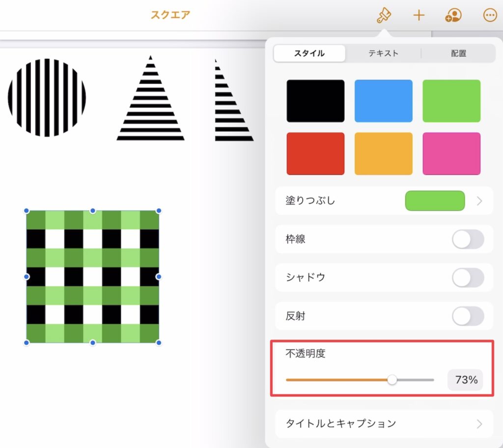503x448 pixels.
Task: Open the 塗りつぶし fill color well
Action: point(435,200)
